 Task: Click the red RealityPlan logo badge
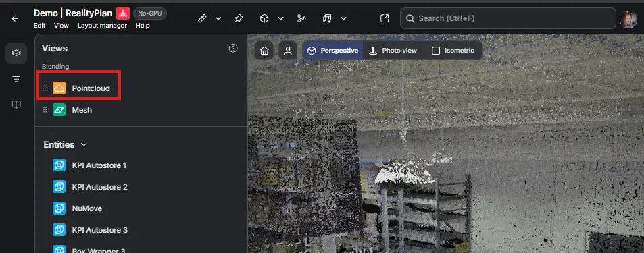[122, 13]
